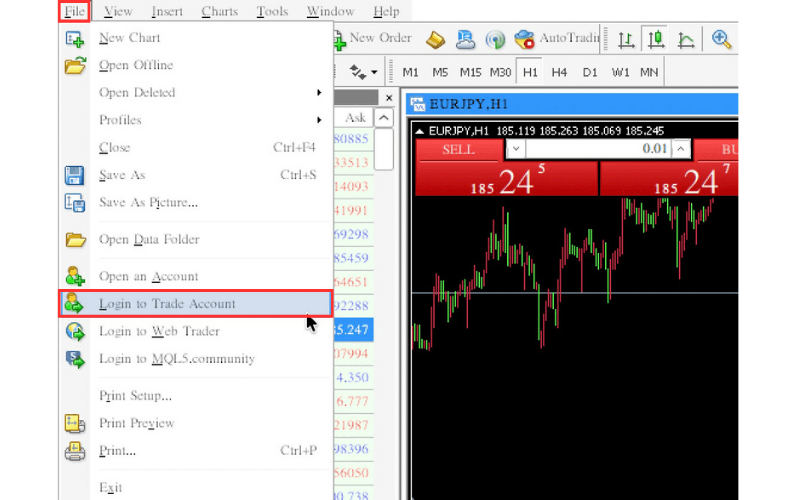
Task: Select the D1 timeframe
Action: click(x=589, y=72)
